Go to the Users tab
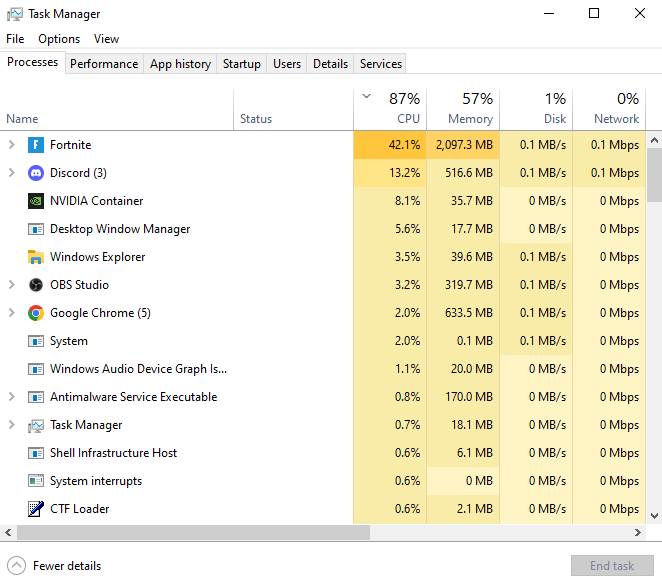Image resolution: width=662 pixels, height=579 pixels. tap(287, 64)
